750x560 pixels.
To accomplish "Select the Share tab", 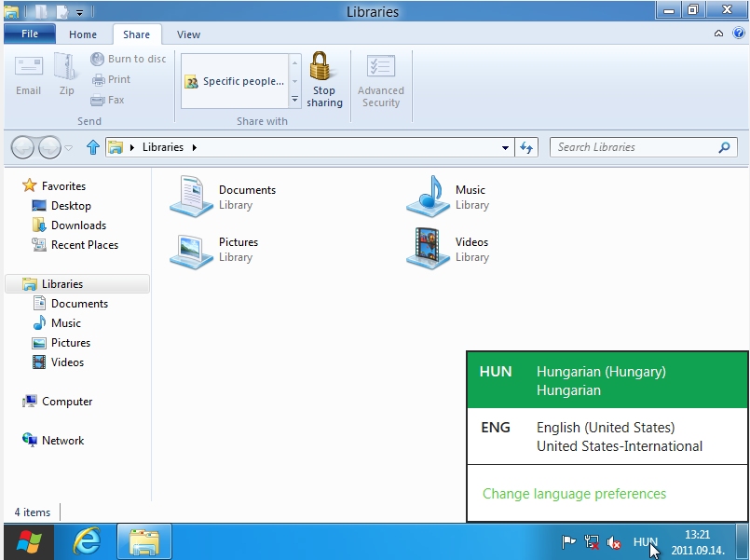I will [x=136, y=34].
